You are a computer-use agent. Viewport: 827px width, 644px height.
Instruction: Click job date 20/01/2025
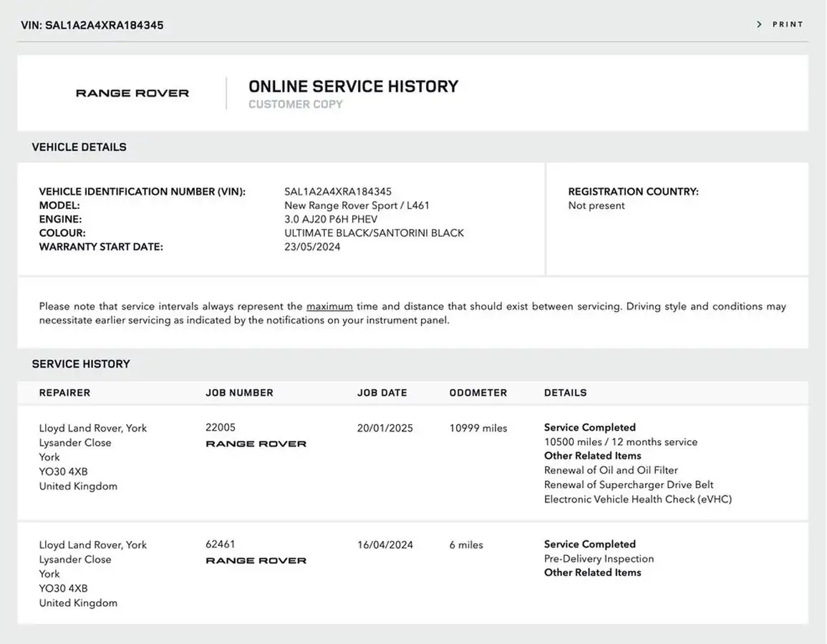coord(385,429)
